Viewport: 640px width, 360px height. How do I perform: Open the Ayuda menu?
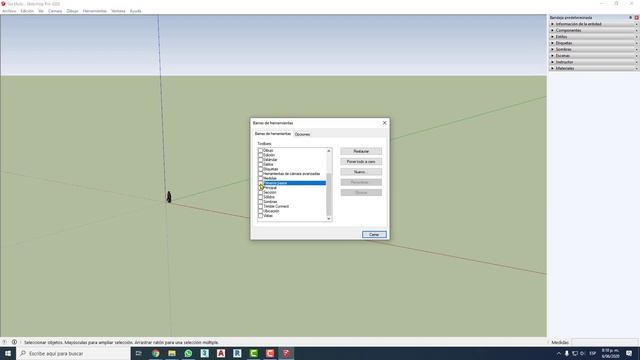click(136, 11)
